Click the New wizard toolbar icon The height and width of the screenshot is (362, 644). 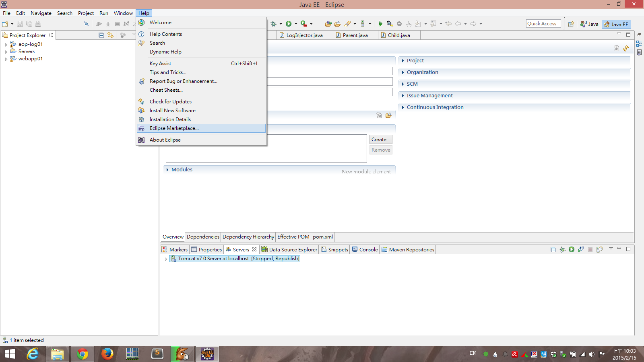pyautogui.click(x=5, y=24)
